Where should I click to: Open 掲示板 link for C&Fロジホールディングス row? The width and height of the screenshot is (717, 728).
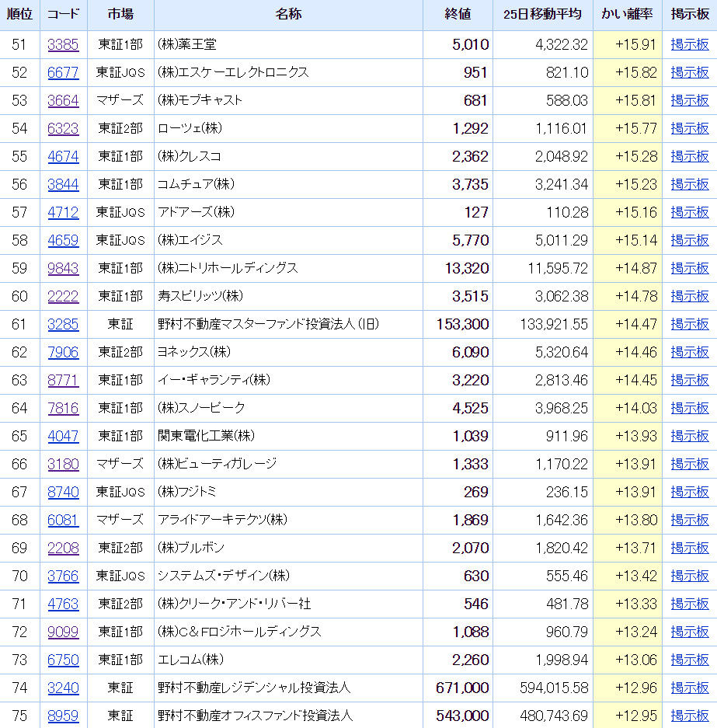coord(690,632)
